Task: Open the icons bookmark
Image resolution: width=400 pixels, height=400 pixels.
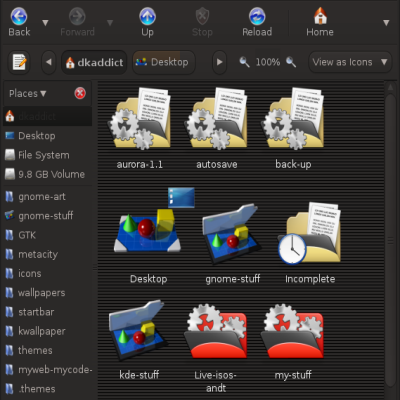Action: click(48, 274)
